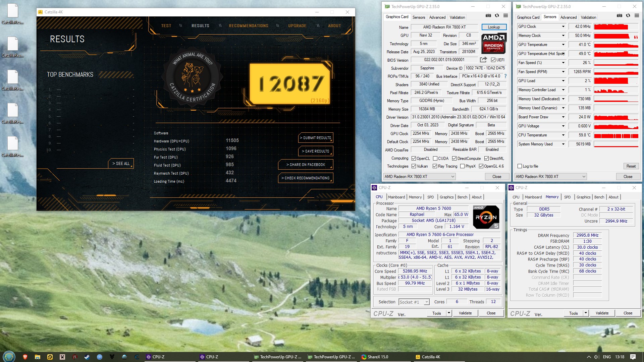Viewport: 644px width, 362px height.
Task: Open the hamburger menu in GPU-Z Graphics Card window
Action: click(x=505, y=16)
